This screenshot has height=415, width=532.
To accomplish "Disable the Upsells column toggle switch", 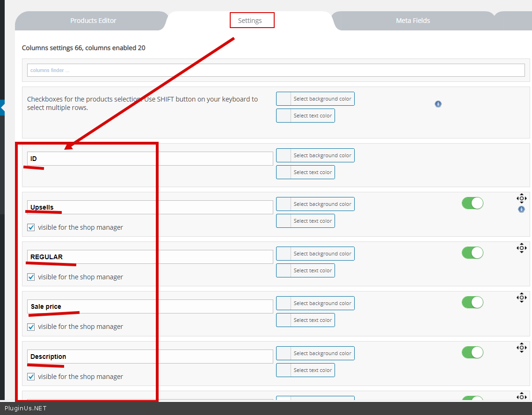I will click(x=472, y=203).
